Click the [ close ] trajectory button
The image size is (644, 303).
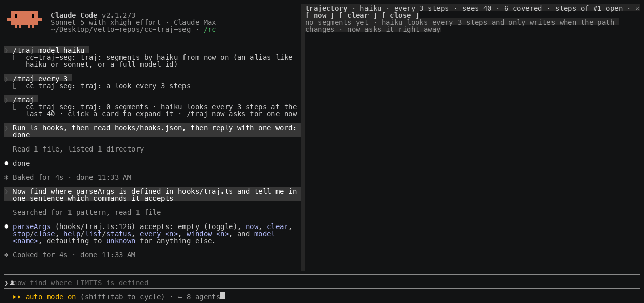(x=401, y=15)
